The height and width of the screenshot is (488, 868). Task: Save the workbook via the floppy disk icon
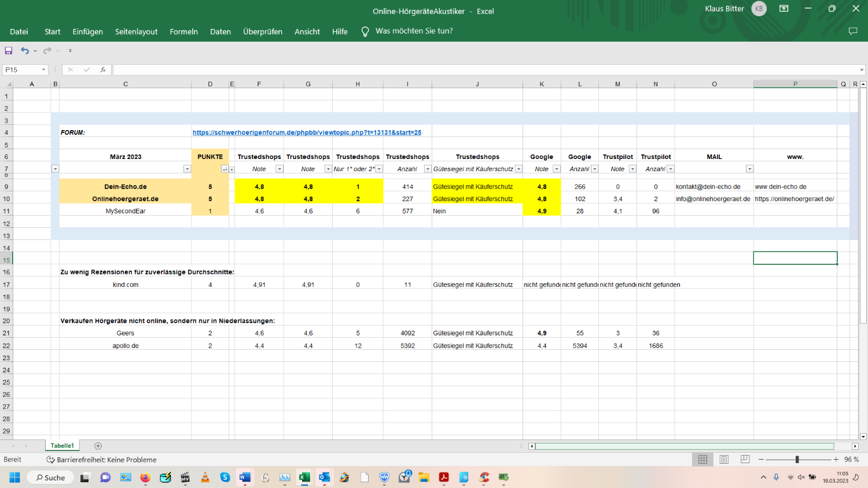9,51
